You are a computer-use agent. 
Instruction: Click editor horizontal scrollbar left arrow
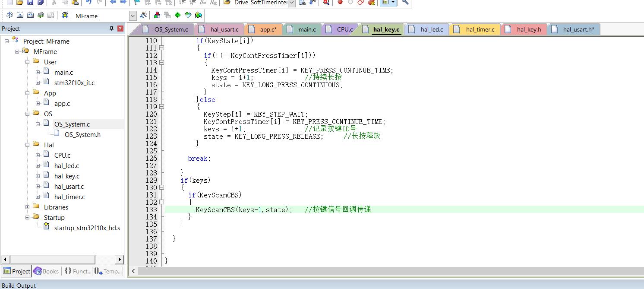[x=133, y=271]
